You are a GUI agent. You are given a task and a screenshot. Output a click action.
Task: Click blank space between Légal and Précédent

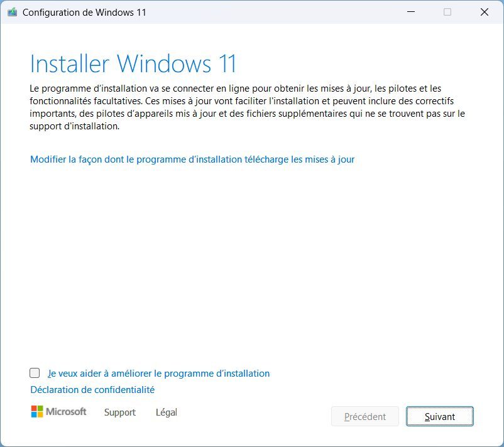tap(251, 414)
